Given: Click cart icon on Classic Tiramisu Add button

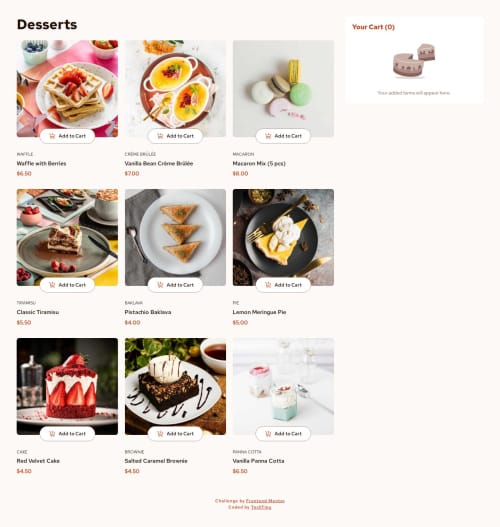Looking at the screenshot, I should tap(52, 285).
